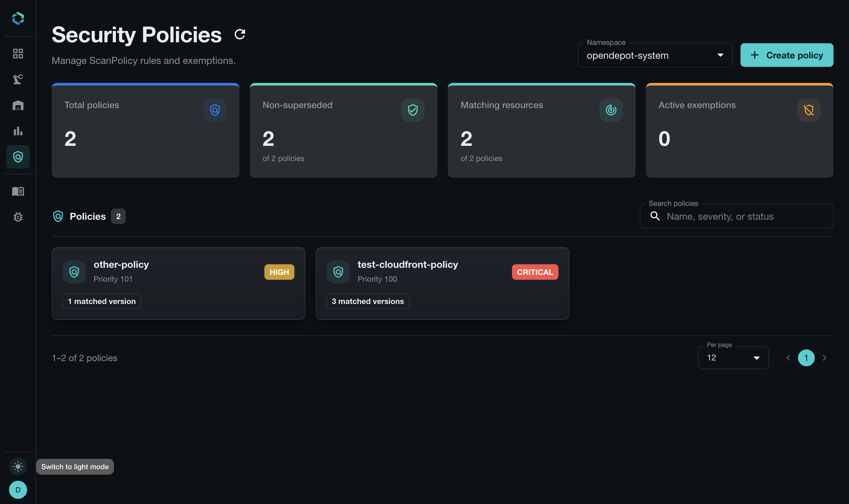Select the security policies shield sidebar icon
This screenshot has width=849, height=504.
[x=18, y=157]
